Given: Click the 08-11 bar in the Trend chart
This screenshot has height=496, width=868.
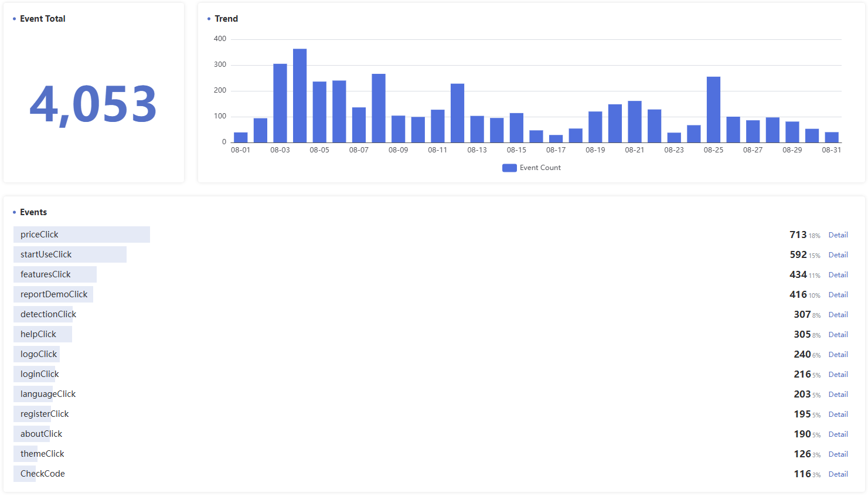Looking at the screenshot, I should coord(438,126).
